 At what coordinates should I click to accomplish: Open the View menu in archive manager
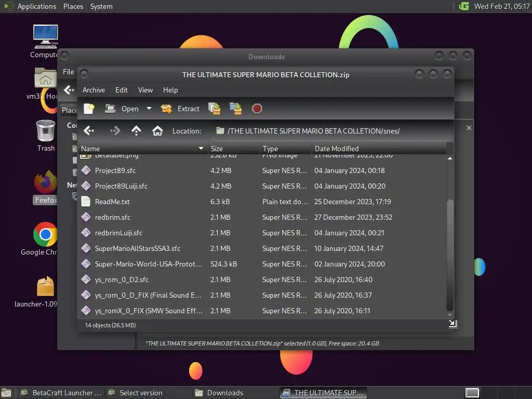click(145, 90)
